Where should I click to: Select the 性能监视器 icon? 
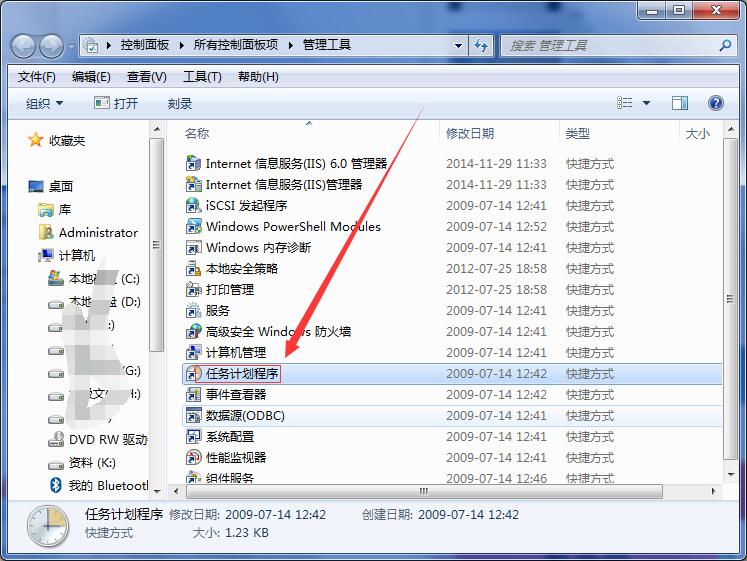pos(193,457)
